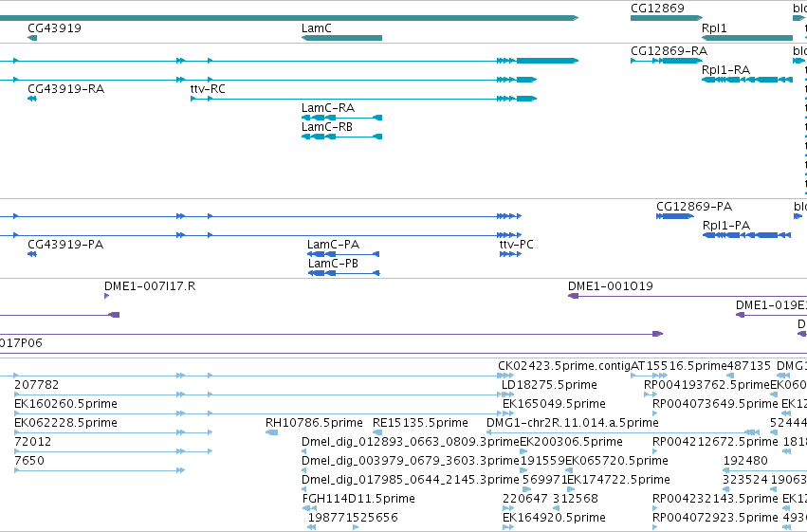This screenshot has width=807, height=532.
Task: Select the CK02423.5prime.contig EST label
Action: pyautogui.click(x=564, y=366)
